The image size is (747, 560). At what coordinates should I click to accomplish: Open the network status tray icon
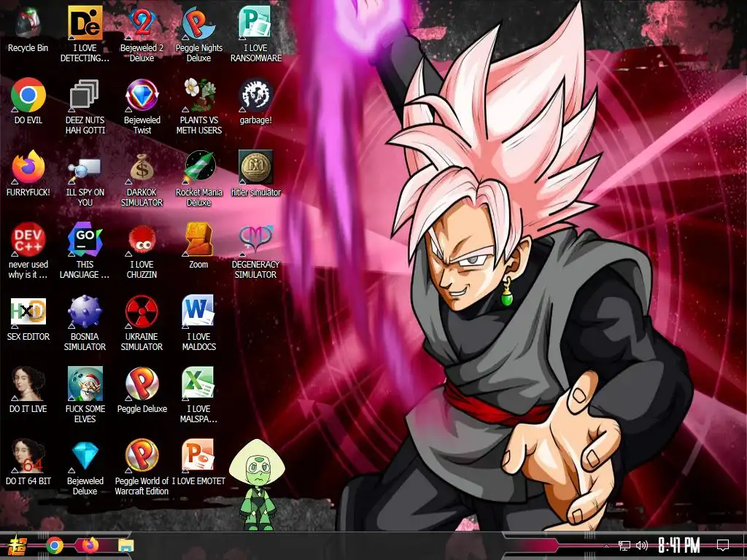point(624,545)
